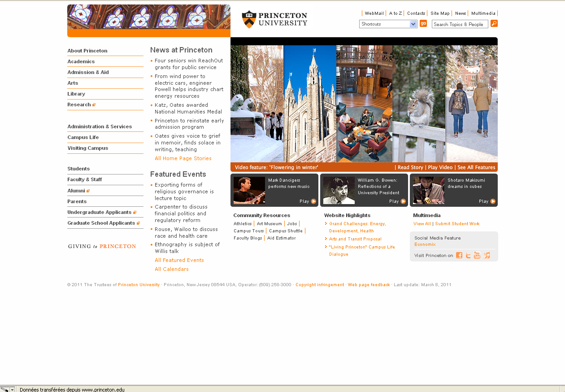Open All Calendars link

pos(172,269)
